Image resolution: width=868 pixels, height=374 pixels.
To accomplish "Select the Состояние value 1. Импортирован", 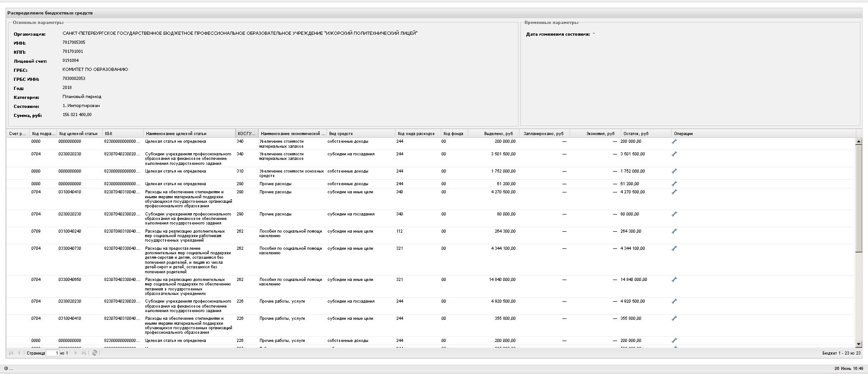I will [x=81, y=106].
